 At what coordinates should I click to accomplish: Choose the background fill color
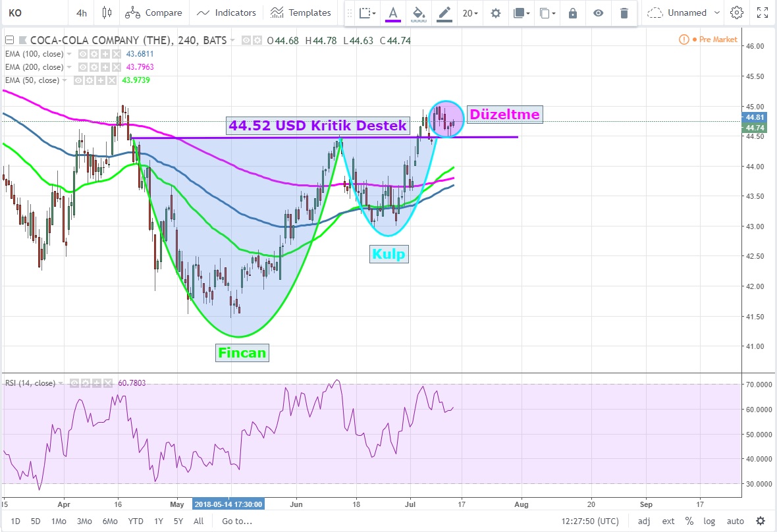pos(419,13)
